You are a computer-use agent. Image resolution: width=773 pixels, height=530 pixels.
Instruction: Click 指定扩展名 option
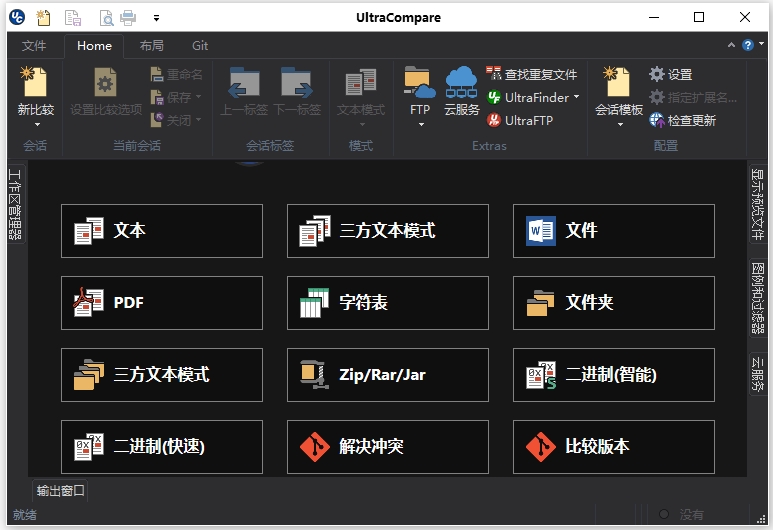click(x=693, y=97)
